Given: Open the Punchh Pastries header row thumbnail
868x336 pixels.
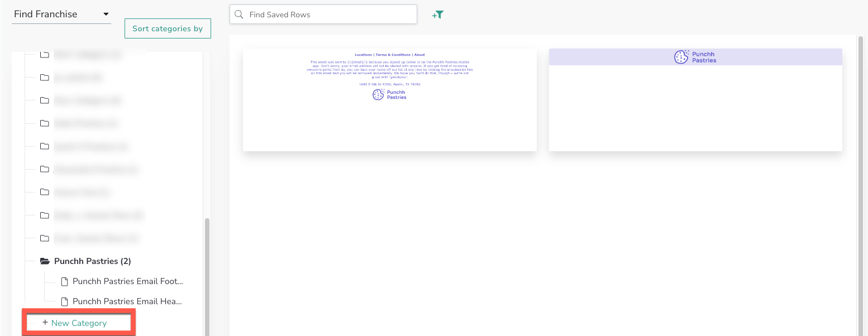Looking at the screenshot, I should coord(695,99).
